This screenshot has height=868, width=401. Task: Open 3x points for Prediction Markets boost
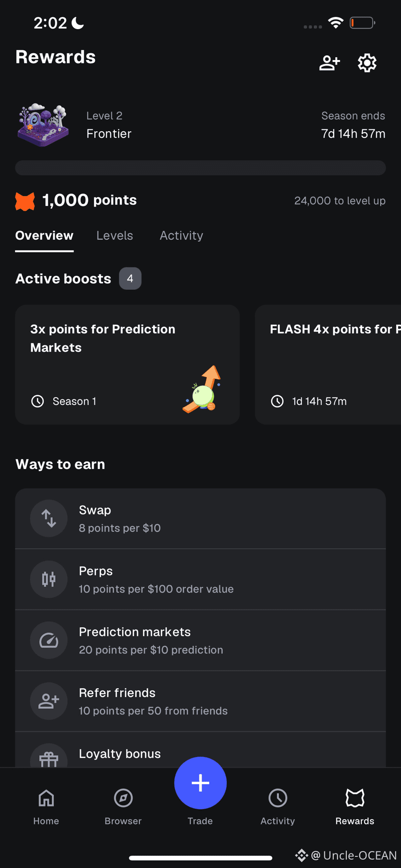[127, 365]
